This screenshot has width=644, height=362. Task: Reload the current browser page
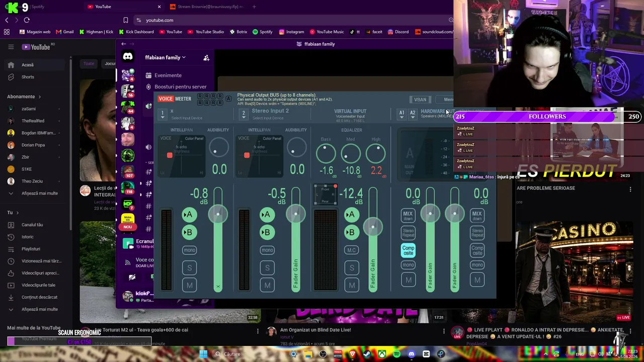[27, 20]
